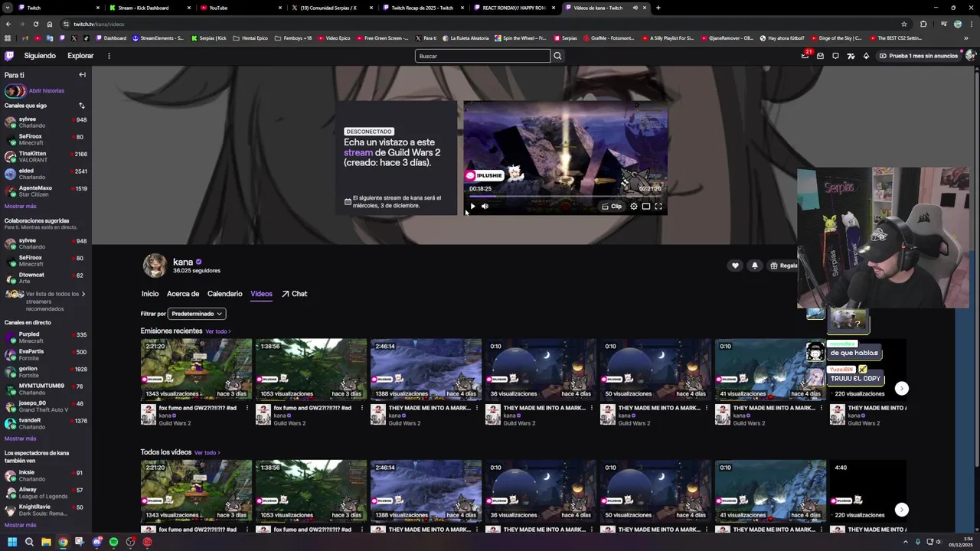Screen dimensions: 980x551
Task: Open a new browser tab with plus button
Action: pyautogui.click(x=658, y=8)
